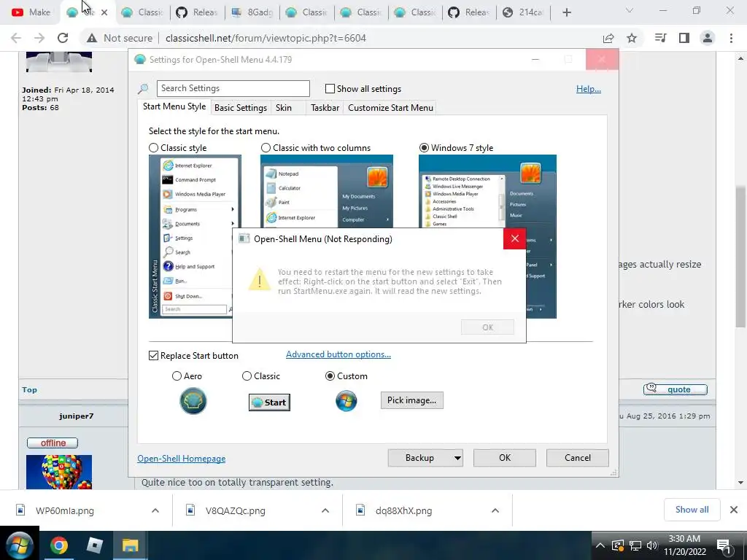Viewport: 747px width, 560px height.
Task: Click the Aero shell start button image
Action: tap(193, 400)
